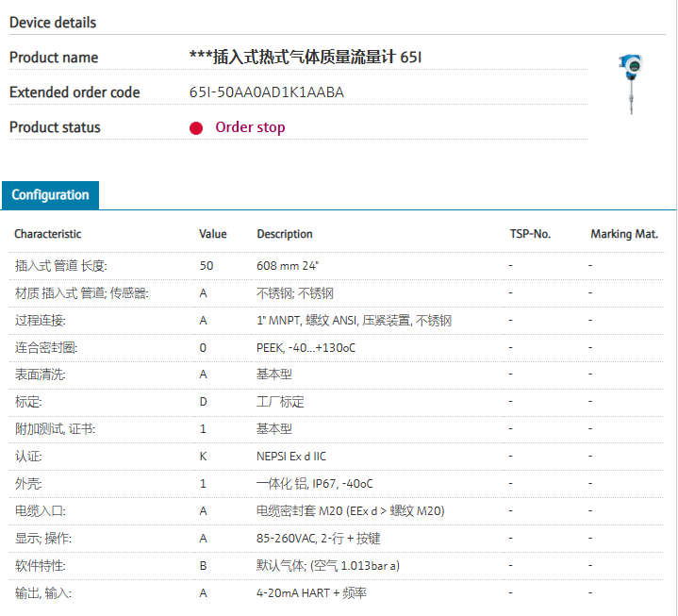This screenshot has height=616, width=678.
Task: Click value K in the 认证 row
Action: 203,457
